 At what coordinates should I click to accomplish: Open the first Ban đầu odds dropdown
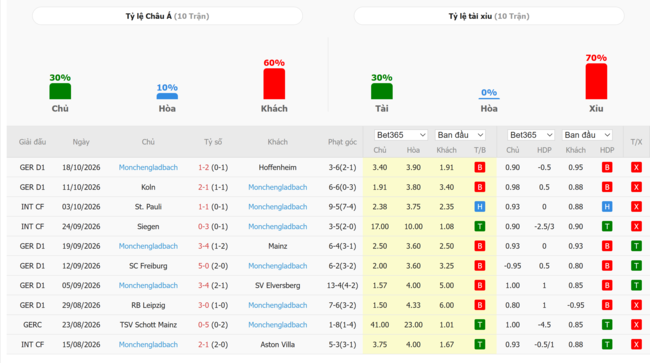(460, 135)
